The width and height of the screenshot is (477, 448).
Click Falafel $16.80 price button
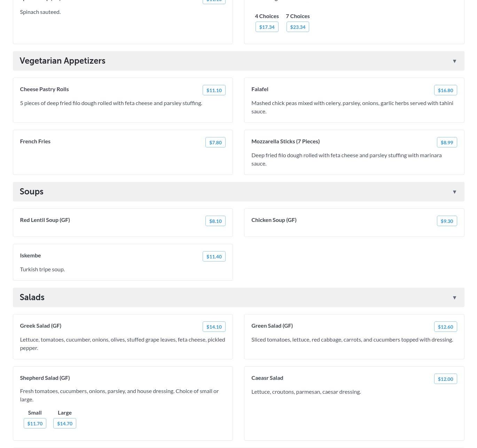[x=445, y=90]
